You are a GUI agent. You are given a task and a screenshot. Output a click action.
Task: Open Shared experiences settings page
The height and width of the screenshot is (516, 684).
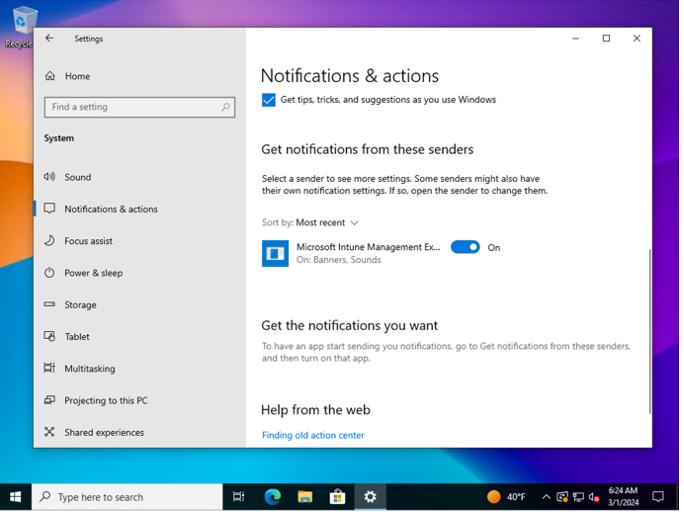(104, 433)
